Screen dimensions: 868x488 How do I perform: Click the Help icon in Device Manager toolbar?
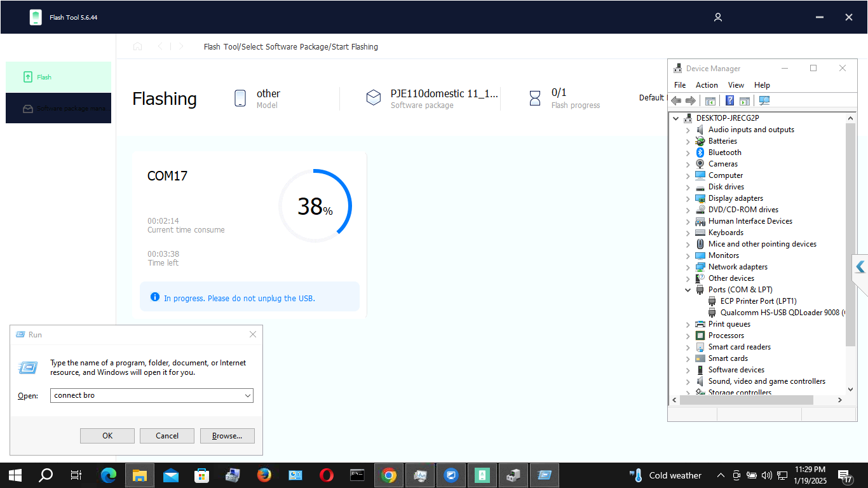pyautogui.click(x=729, y=100)
